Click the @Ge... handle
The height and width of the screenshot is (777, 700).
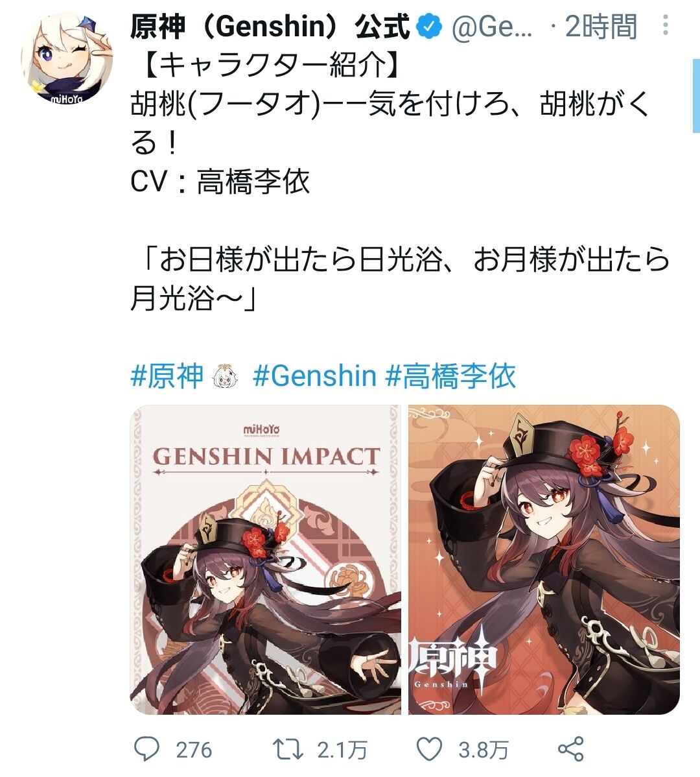click(x=491, y=26)
